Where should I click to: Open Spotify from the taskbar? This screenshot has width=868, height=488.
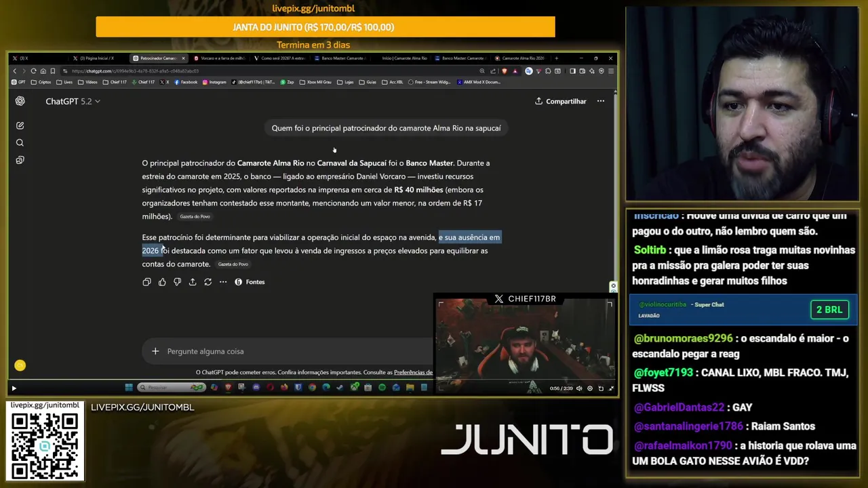tap(382, 388)
